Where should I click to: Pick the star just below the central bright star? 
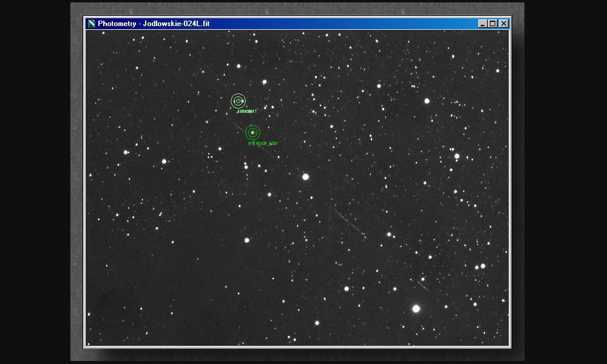coord(270,195)
